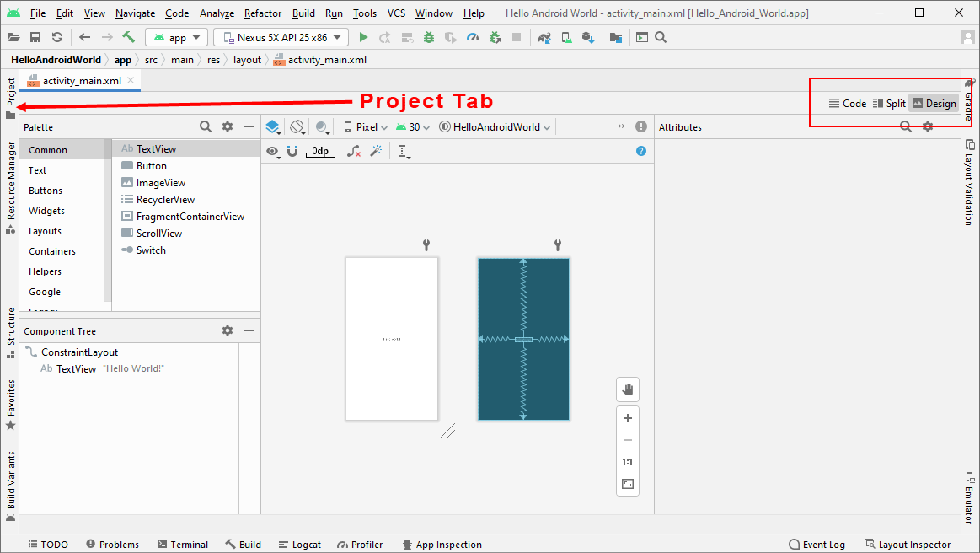The width and height of the screenshot is (980, 553).
Task: Open the Refactor menu
Action: coord(263,13)
